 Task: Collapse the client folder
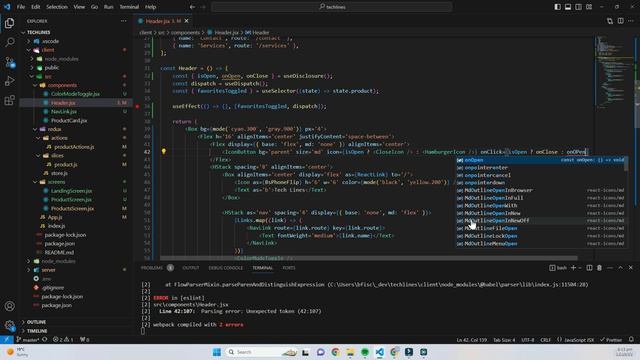click(48, 50)
